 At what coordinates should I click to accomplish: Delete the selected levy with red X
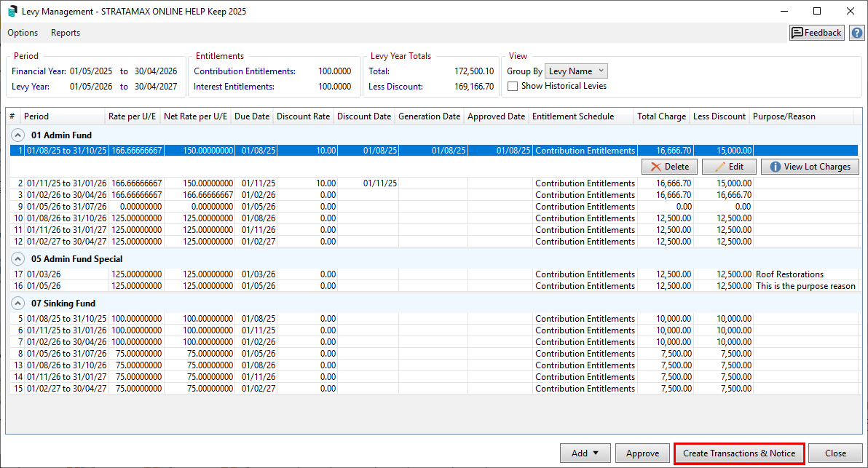pyautogui.click(x=669, y=167)
